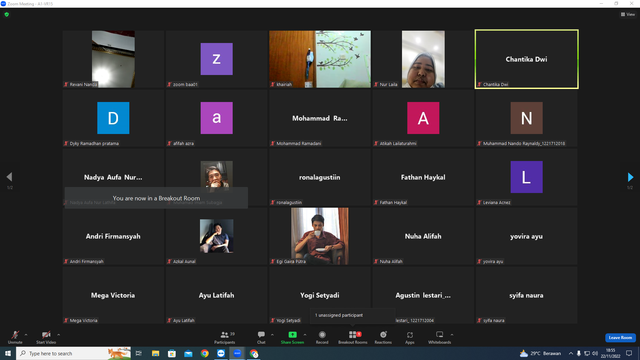Expand chat options arrow next to Chat
The height and width of the screenshot is (360, 640).
(272, 335)
